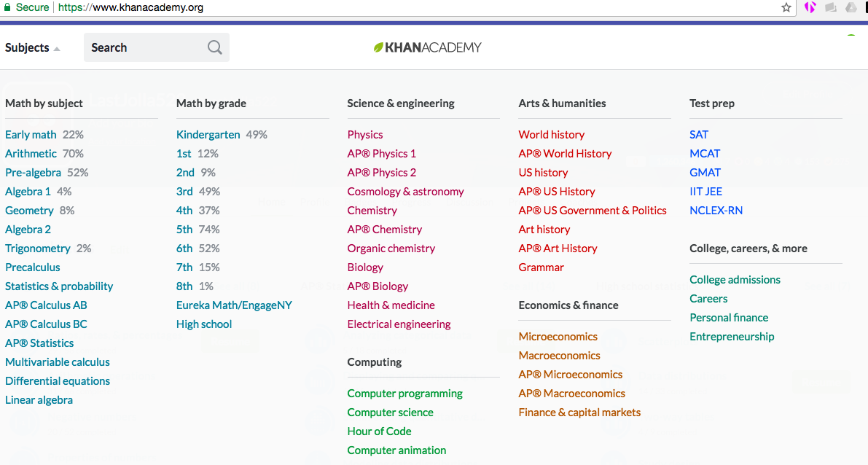Select AP Calculus BC

(x=46, y=324)
